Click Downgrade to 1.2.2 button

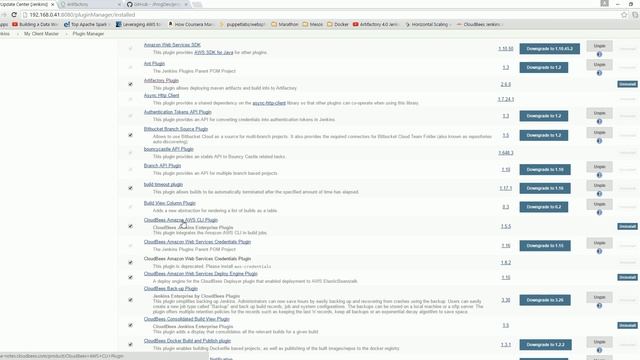pos(545,345)
